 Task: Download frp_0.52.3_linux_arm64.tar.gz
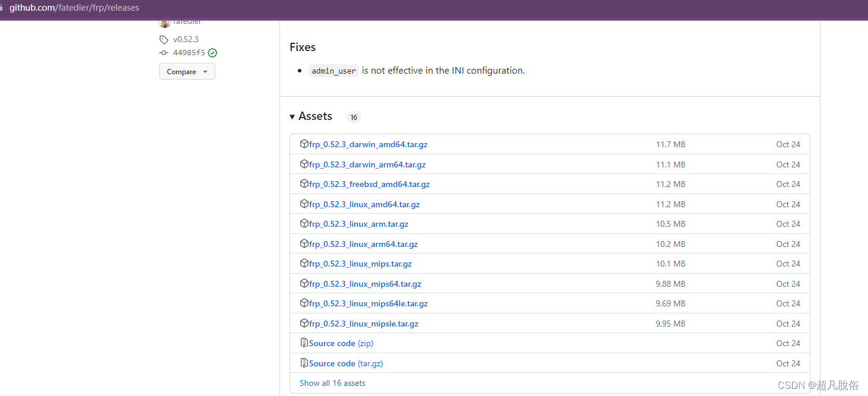(x=363, y=243)
